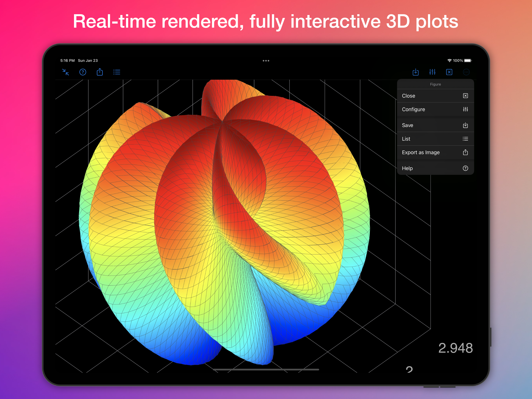Tap the Wi-Fi status icon

point(449,61)
